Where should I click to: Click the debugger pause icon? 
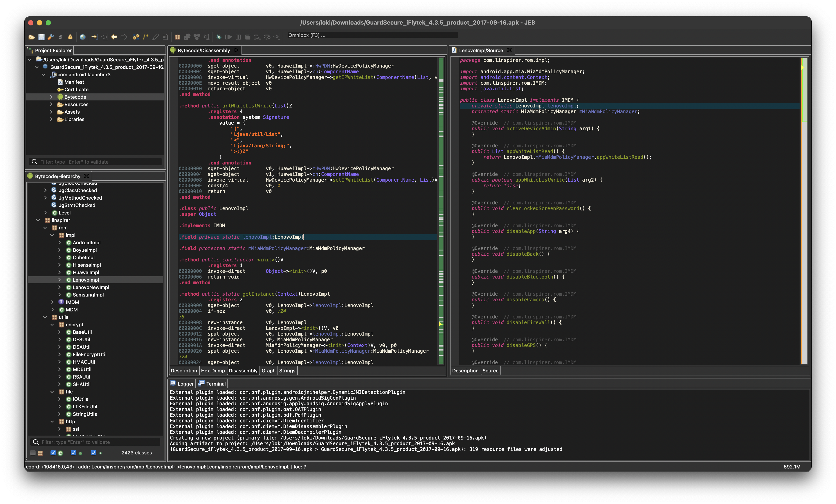coord(238,37)
